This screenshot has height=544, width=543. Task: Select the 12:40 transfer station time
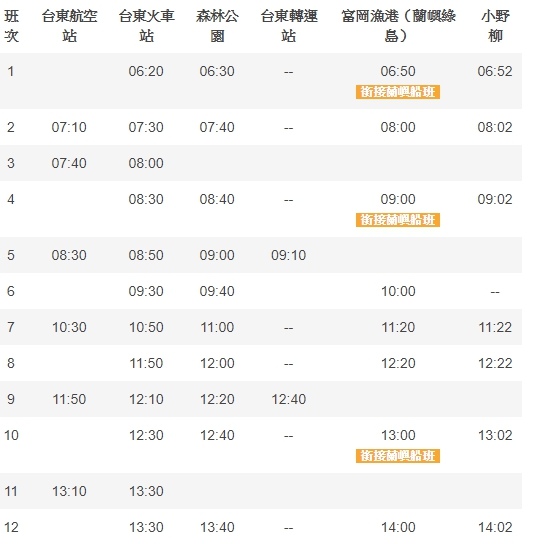[x=289, y=399]
